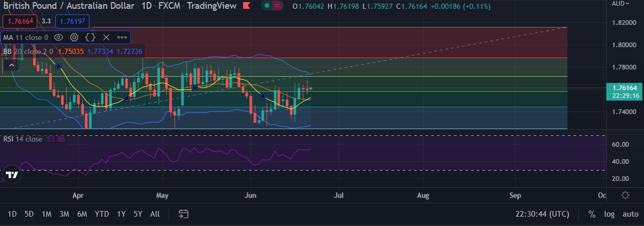Click the sell price 1.76164 button
Screen dimensions: 644x226
(19, 21)
